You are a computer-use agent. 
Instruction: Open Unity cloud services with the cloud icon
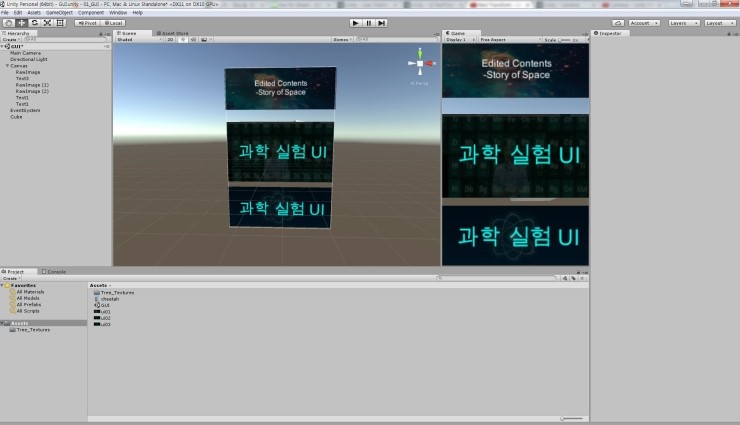618,23
